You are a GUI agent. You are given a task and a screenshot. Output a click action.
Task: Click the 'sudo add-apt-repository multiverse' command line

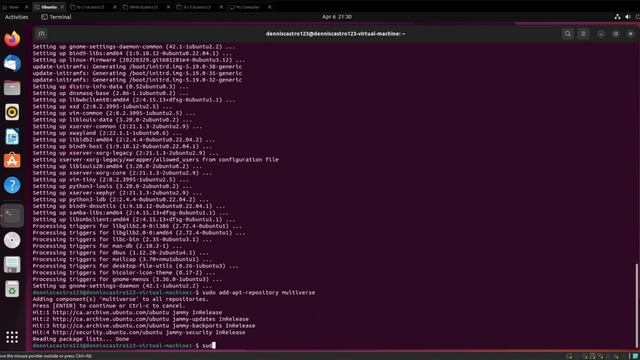coord(174,293)
